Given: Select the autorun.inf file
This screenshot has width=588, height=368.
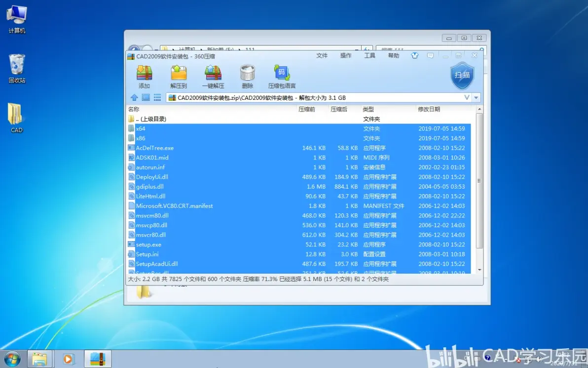Looking at the screenshot, I should [299, 167].
